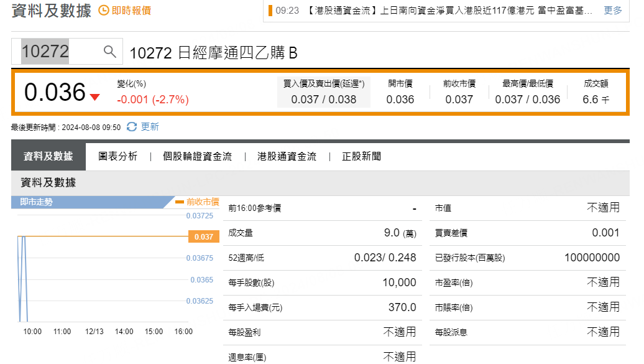Screen dimensions: 644x364
Task: Click the 前16:00參考價 row label
Action: click(255, 208)
